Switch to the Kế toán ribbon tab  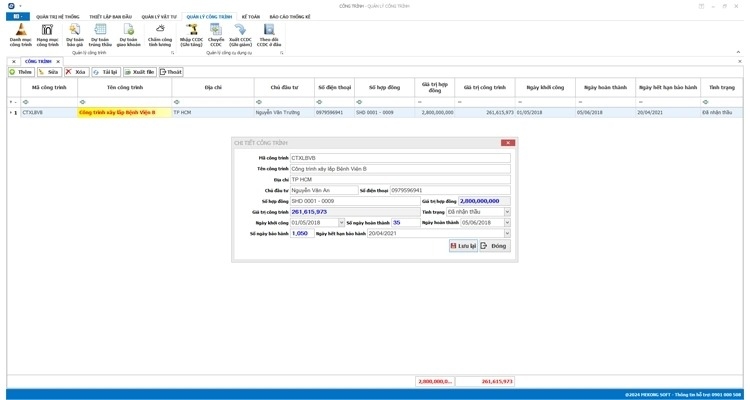pos(250,17)
